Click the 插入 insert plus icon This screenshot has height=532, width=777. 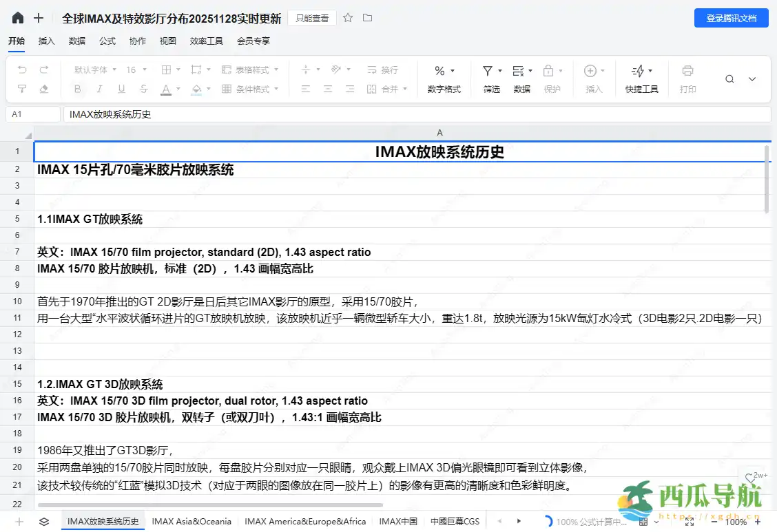(x=591, y=70)
